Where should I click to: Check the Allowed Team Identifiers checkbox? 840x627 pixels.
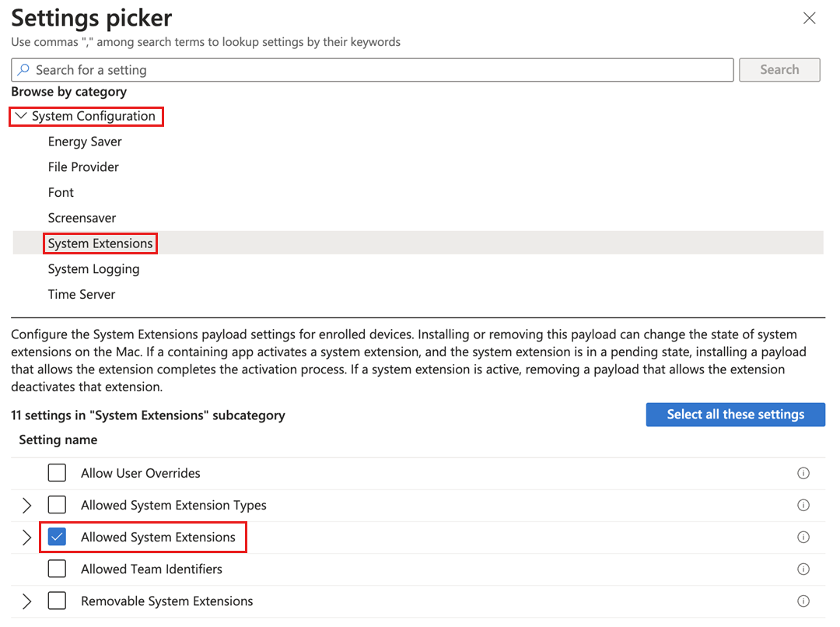pos(57,569)
